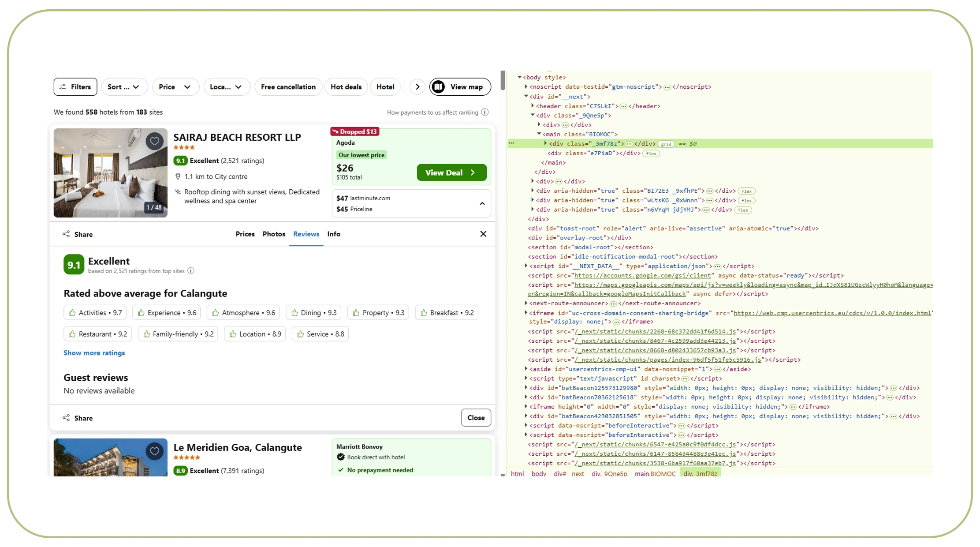
Task: Open Le Meridien Goa, Calangute title
Action: click(x=238, y=447)
